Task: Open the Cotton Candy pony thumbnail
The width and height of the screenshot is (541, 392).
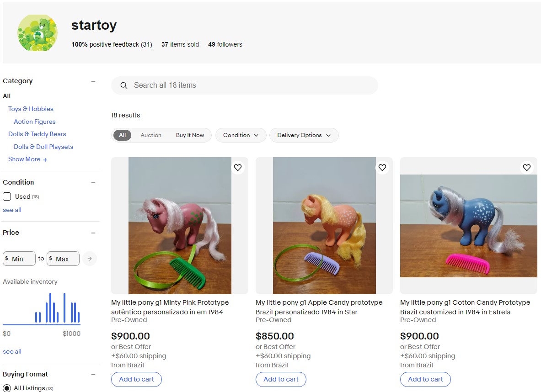Action: [x=468, y=226]
